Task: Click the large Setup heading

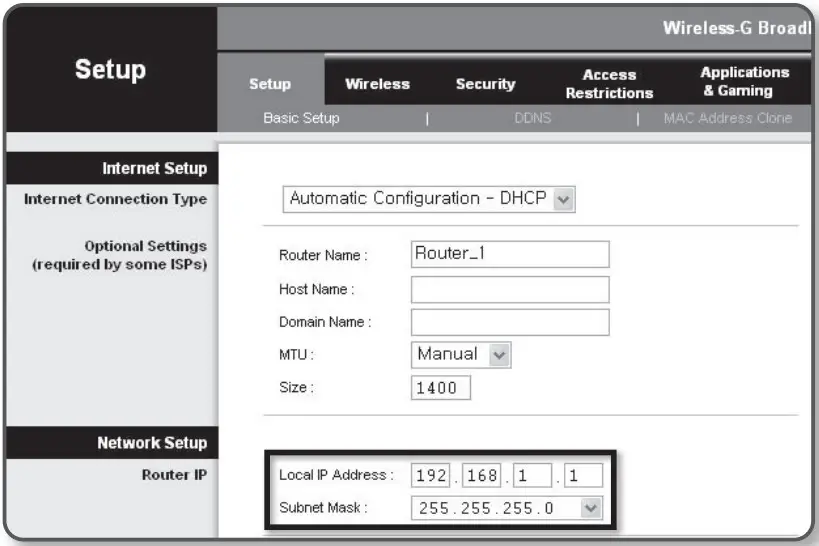Action: 110,69
